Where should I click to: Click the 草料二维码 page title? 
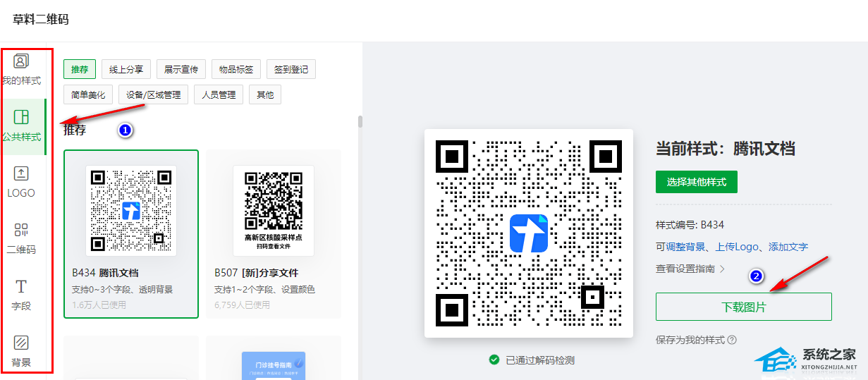pos(41,19)
